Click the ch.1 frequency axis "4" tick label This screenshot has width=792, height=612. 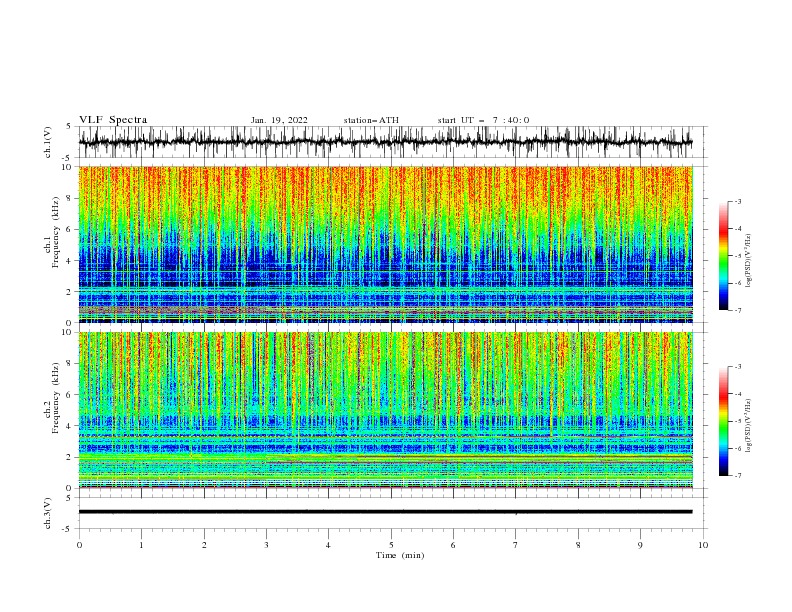(x=70, y=261)
